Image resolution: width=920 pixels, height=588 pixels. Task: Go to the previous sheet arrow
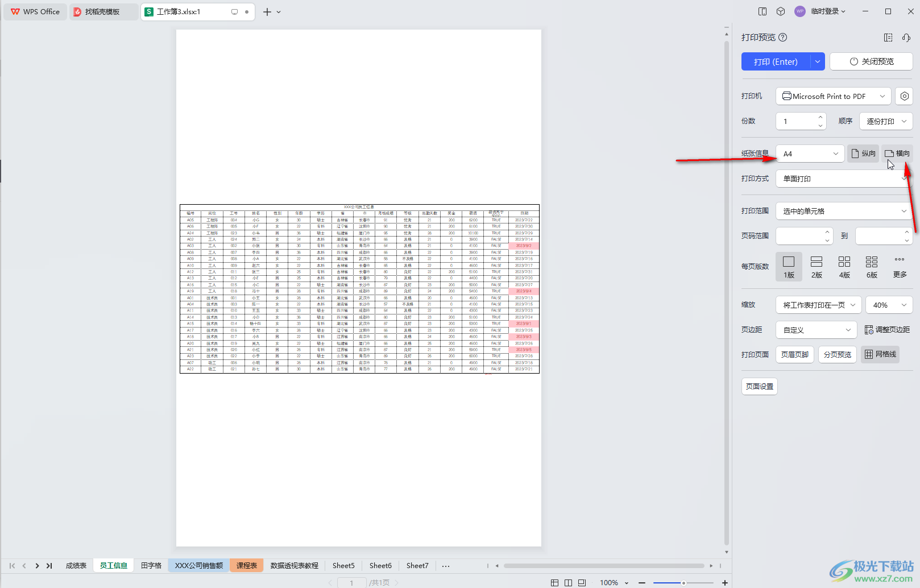click(x=24, y=566)
